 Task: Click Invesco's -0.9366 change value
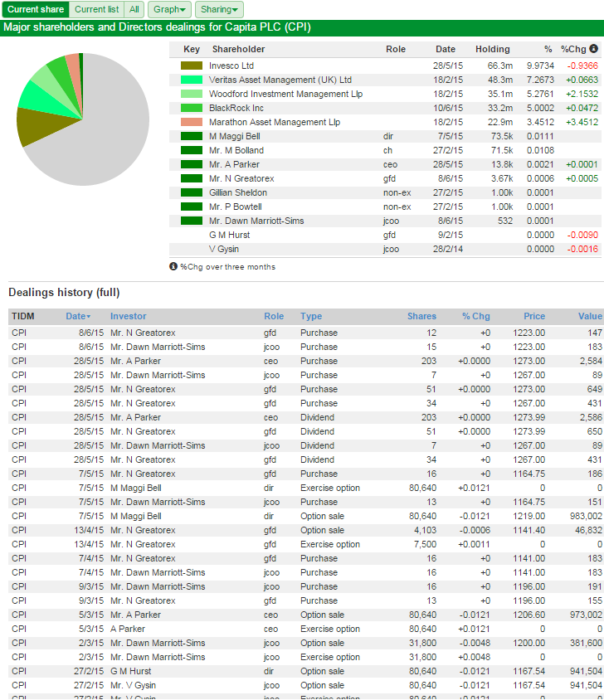pyautogui.click(x=582, y=66)
